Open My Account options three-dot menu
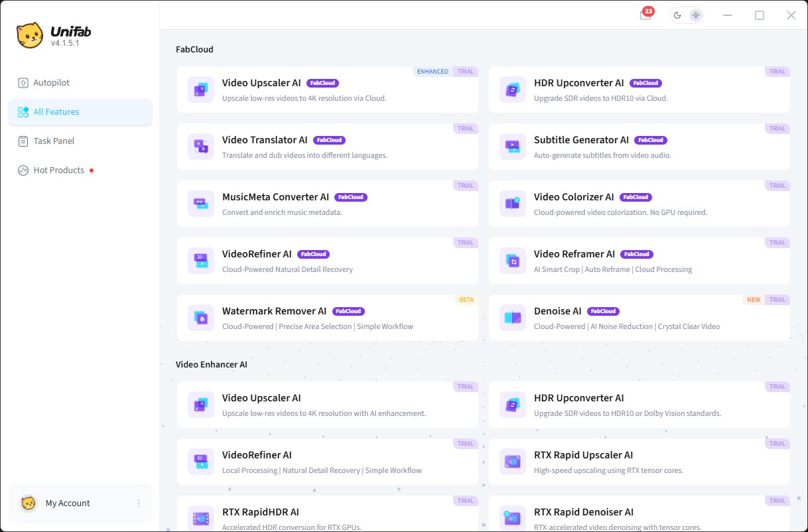The width and height of the screenshot is (808, 532). pos(139,503)
